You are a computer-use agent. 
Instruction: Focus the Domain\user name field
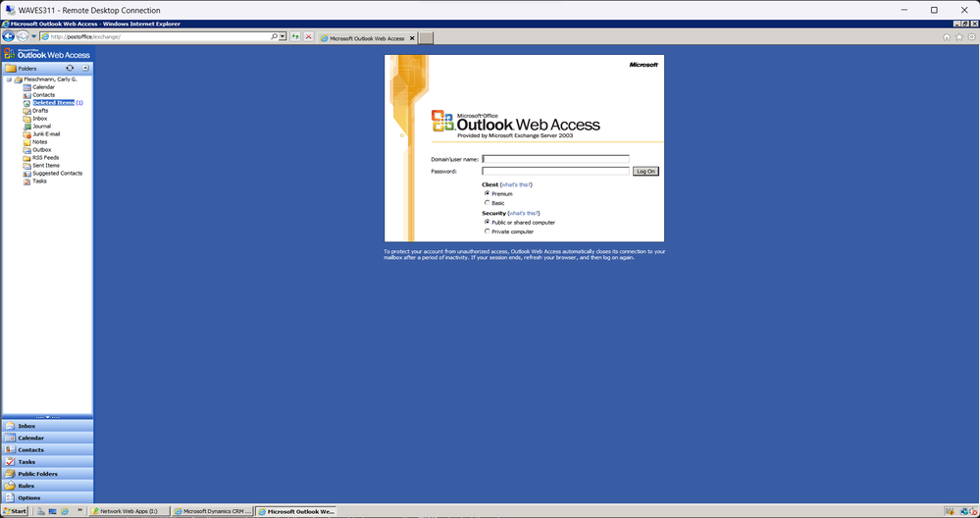[555, 159]
